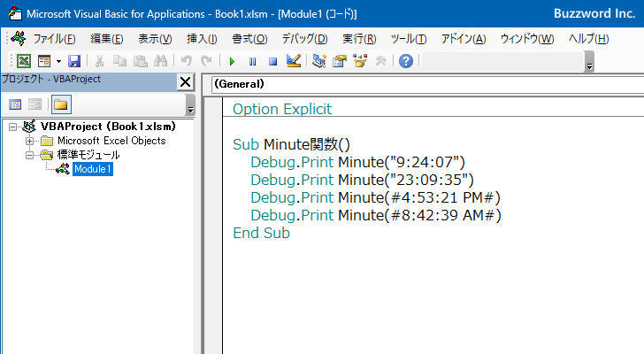Click the VBA icon left of ファイル menu

(19, 39)
